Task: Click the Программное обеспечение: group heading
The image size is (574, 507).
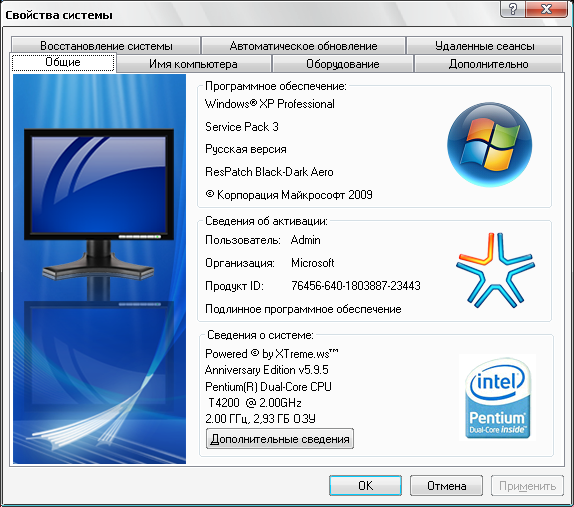Action: point(275,86)
